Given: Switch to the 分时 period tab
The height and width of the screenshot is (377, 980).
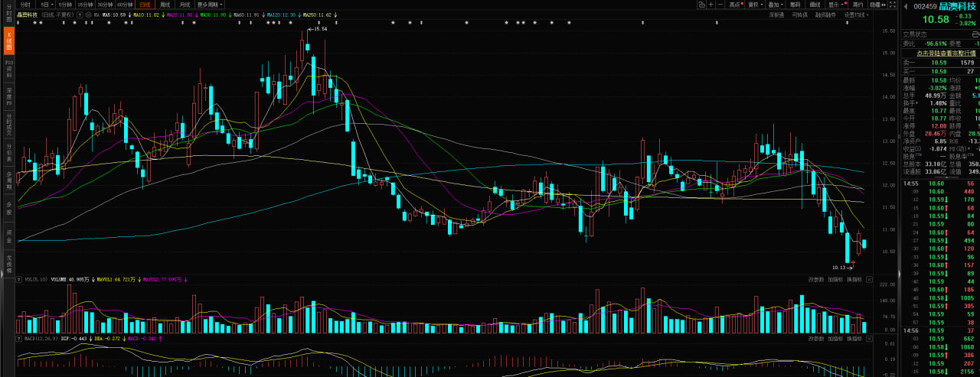Looking at the screenshot, I should tap(25, 5).
